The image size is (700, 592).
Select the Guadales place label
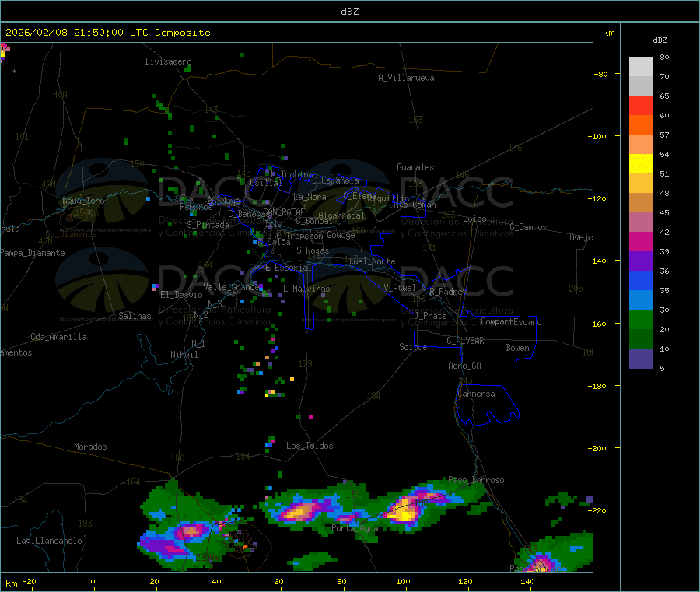(415, 167)
